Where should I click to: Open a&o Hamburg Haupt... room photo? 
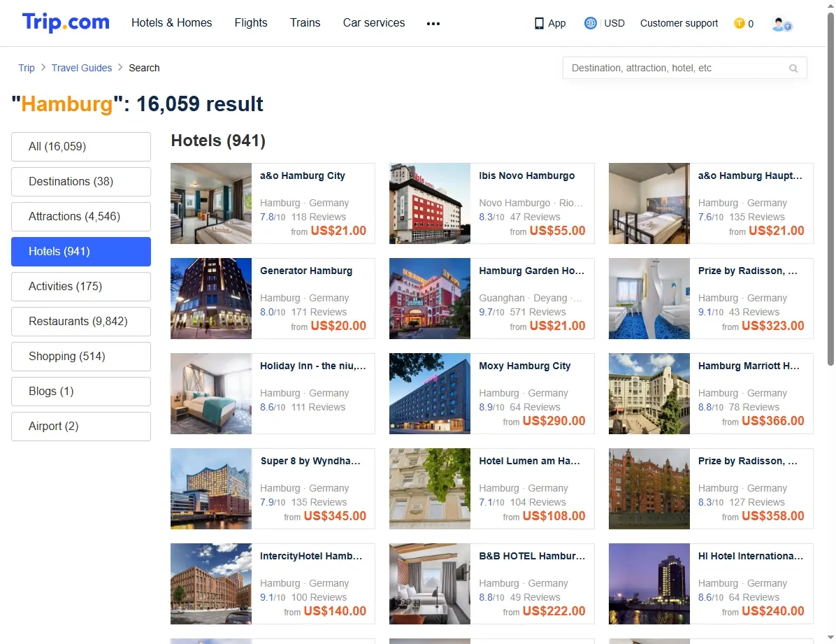click(649, 203)
